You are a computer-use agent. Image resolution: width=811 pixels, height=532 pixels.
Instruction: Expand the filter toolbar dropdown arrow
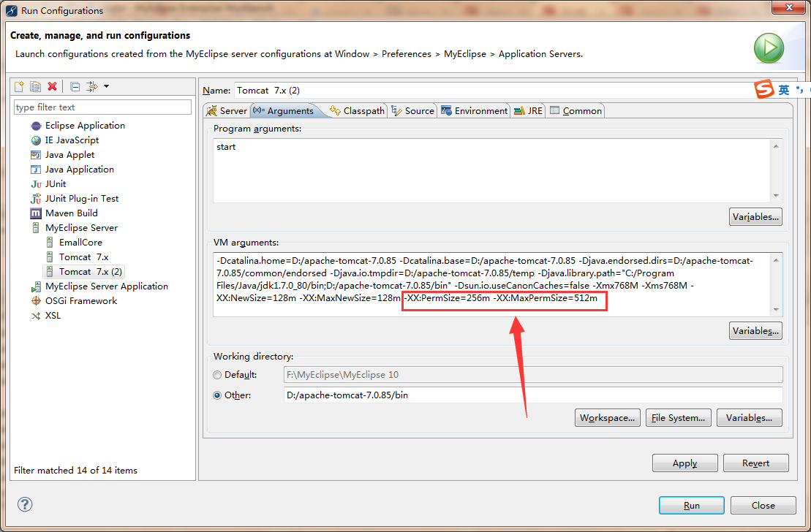click(106, 86)
